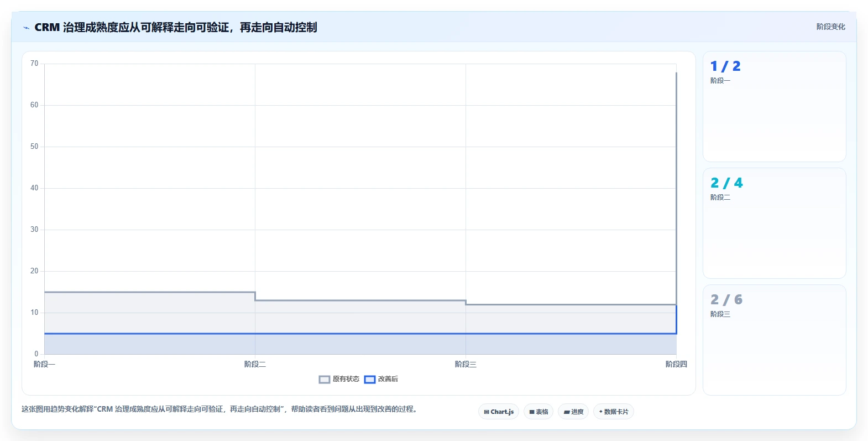Screen dimensions: 868x441
Task: Click the y-axis value 50
Action: coord(34,147)
